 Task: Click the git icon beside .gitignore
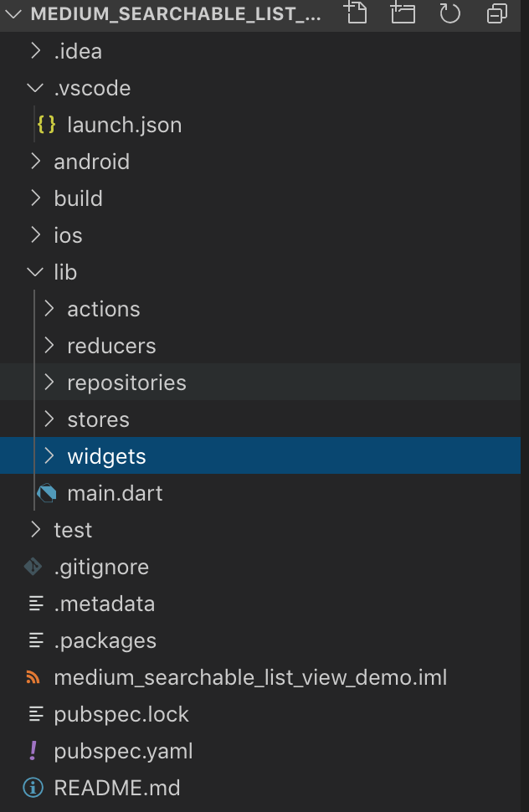tap(33, 567)
